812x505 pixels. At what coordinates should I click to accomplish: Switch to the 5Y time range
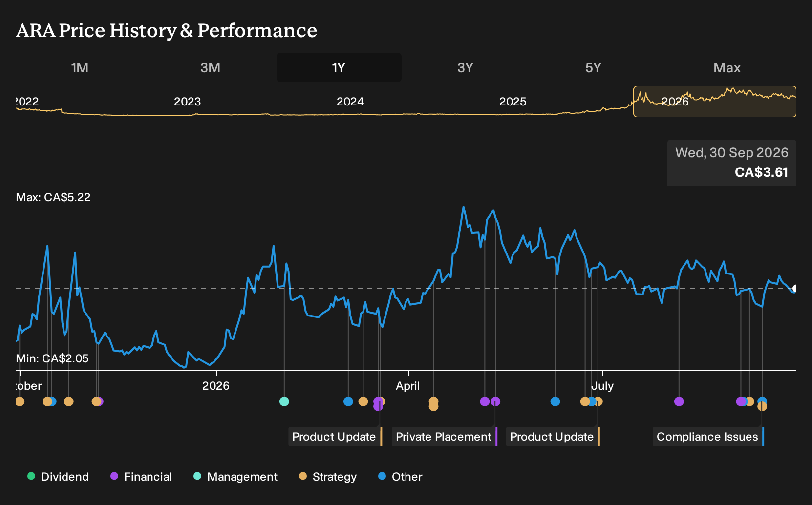pos(593,67)
